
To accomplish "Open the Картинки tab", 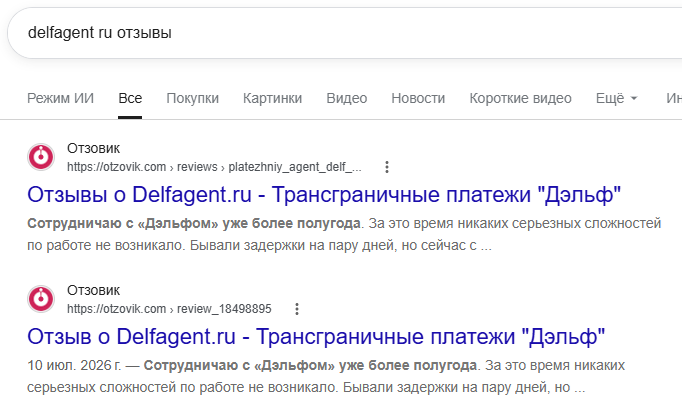I will 272,98.
